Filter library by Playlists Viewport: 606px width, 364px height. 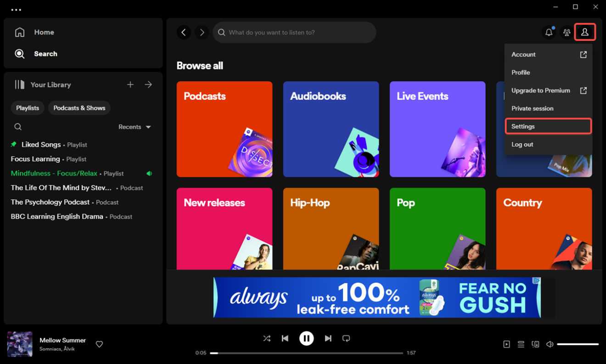pos(28,108)
